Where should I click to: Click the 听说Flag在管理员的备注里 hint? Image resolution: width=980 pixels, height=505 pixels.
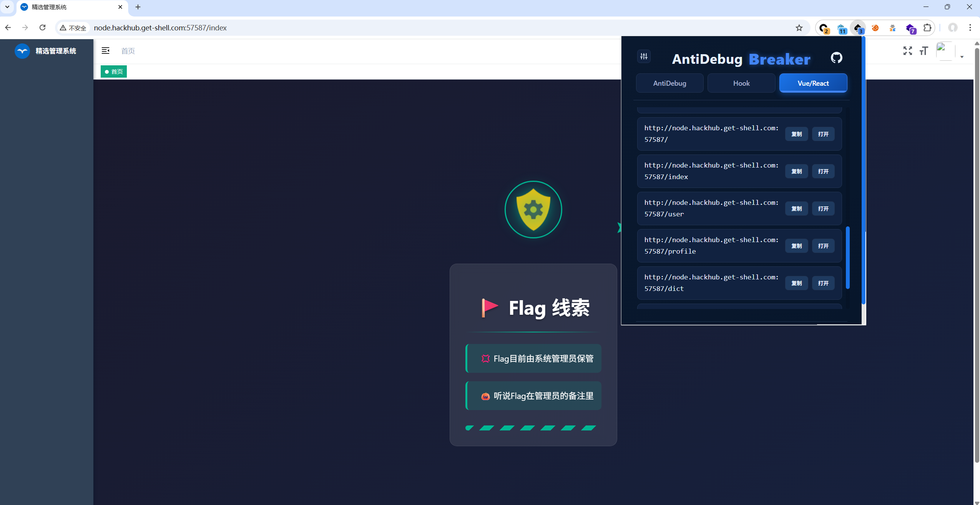[x=533, y=396]
